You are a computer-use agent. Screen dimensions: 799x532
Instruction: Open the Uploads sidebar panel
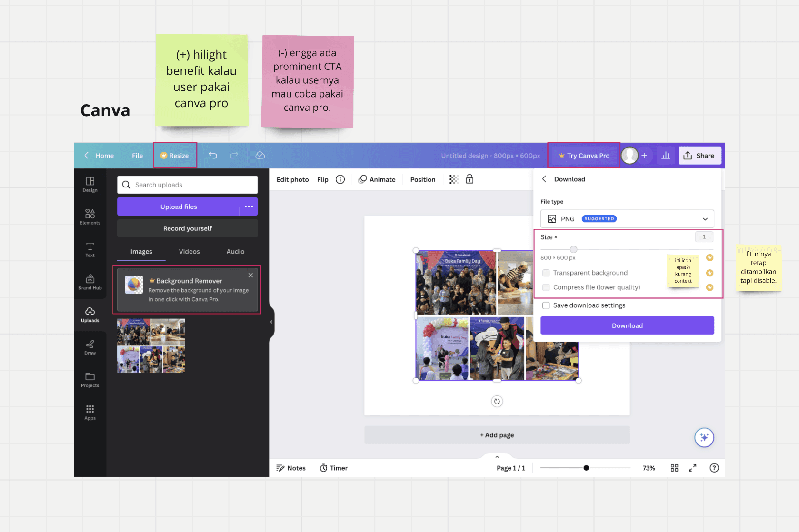click(90, 315)
